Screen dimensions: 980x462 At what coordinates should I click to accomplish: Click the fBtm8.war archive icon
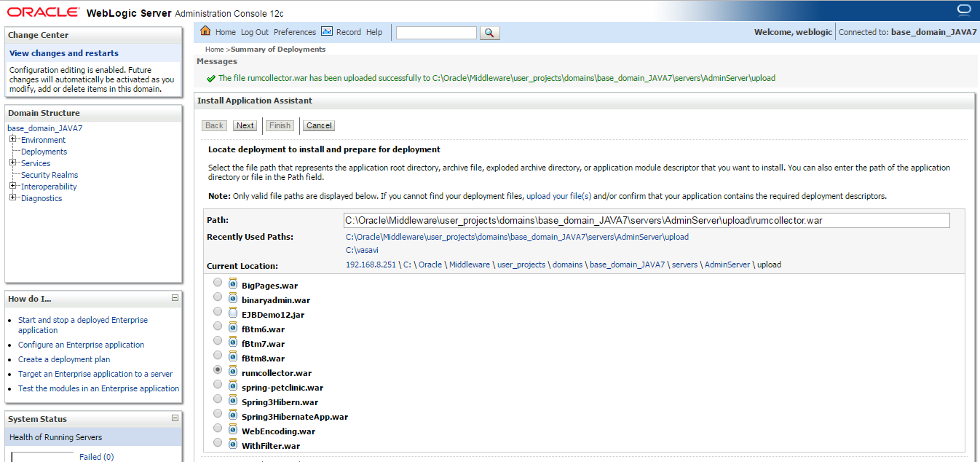click(x=233, y=357)
